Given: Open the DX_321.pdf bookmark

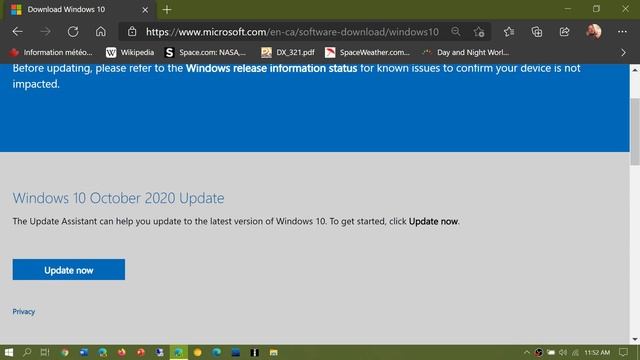Looking at the screenshot, I should click(288, 52).
